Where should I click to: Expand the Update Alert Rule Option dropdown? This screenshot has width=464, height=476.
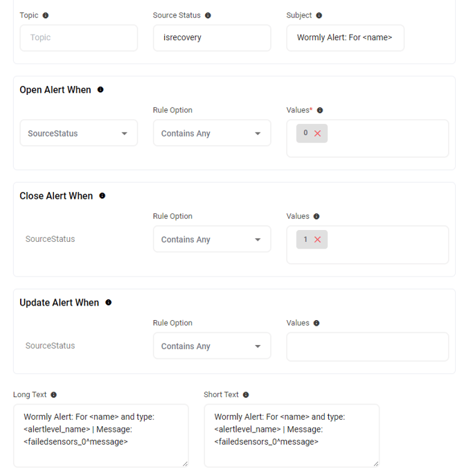point(211,346)
